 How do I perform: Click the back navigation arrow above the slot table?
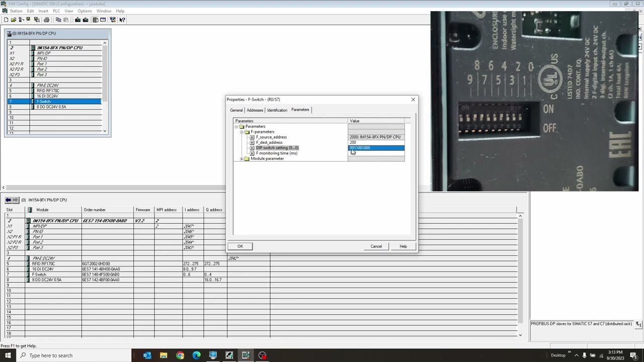click(8, 200)
